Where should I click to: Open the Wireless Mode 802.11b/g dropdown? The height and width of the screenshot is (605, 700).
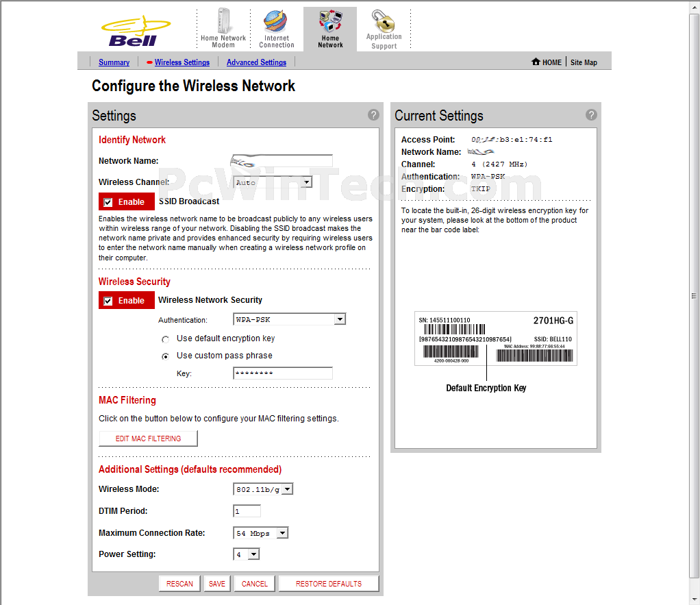click(263, 489)
